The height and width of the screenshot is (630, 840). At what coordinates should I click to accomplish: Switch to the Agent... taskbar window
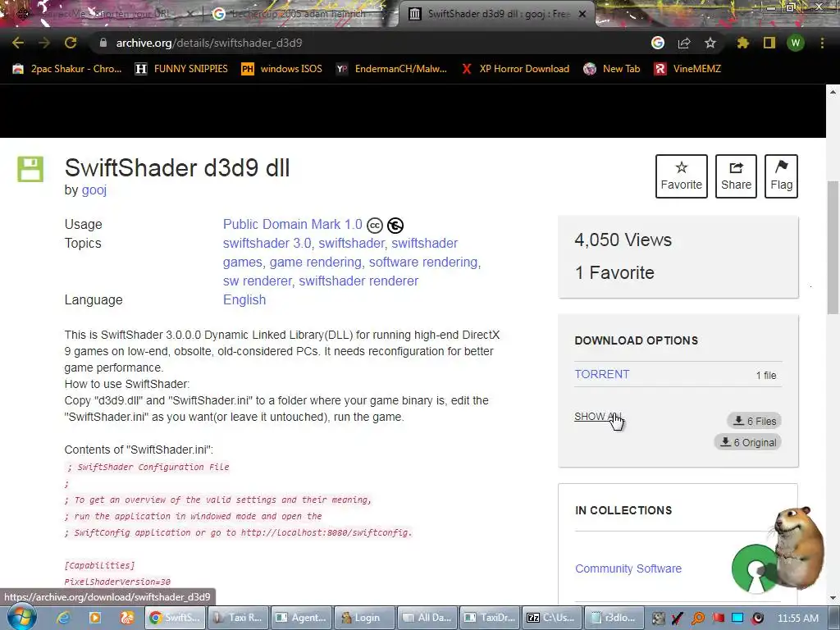pyautogui.click(x=300, y=618)
